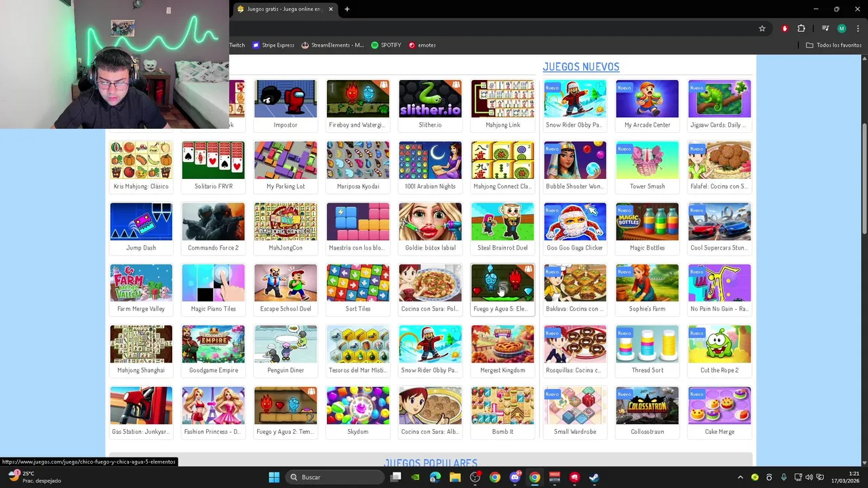Viewport: 868px width, 488px height.
Task: Open the Bomb It game
Action: (x=502, y=412)
